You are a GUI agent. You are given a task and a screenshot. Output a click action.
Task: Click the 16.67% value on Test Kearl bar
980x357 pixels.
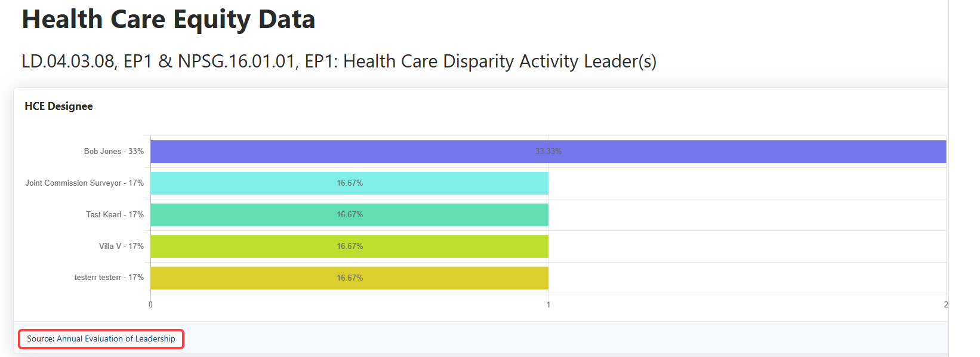(350, 215)
